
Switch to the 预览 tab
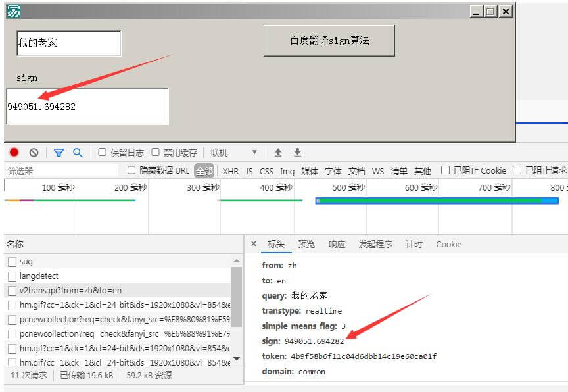point(306,244)
